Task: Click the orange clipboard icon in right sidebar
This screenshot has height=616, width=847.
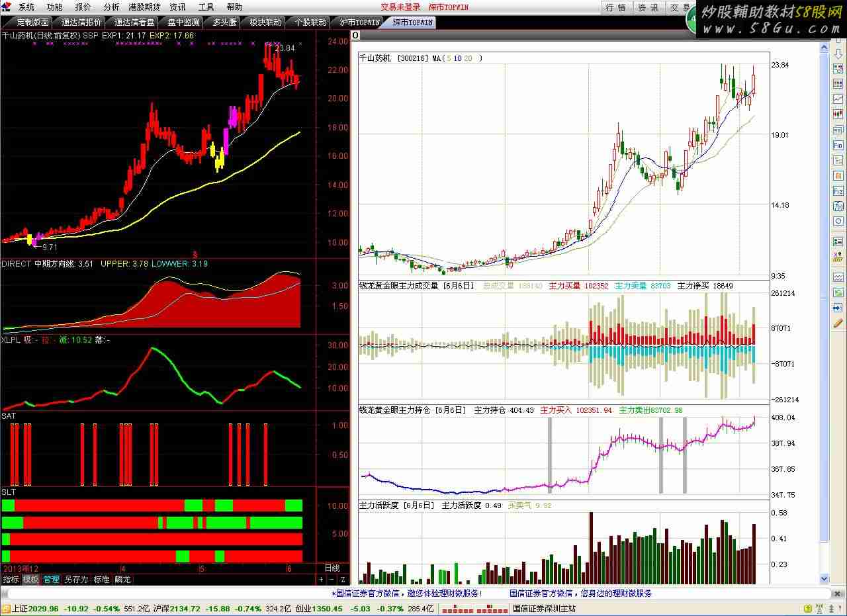Action: [838, 175]
